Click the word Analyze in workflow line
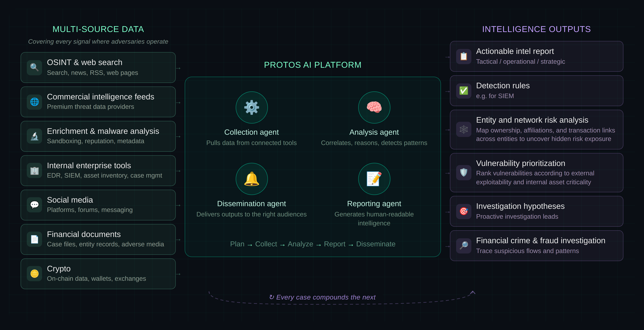Viewport: 644px width, 330px height. click(300, 244)
